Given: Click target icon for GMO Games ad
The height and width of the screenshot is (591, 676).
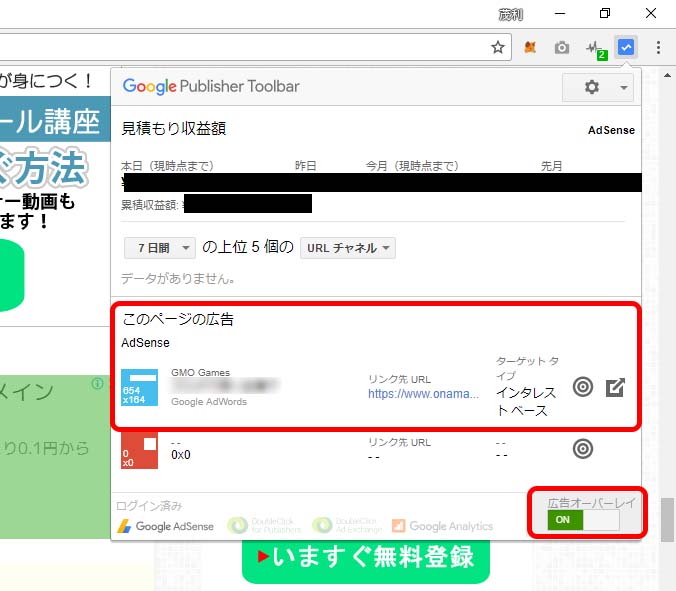Looking at the screenshot, I should click(x=583, y=387).
